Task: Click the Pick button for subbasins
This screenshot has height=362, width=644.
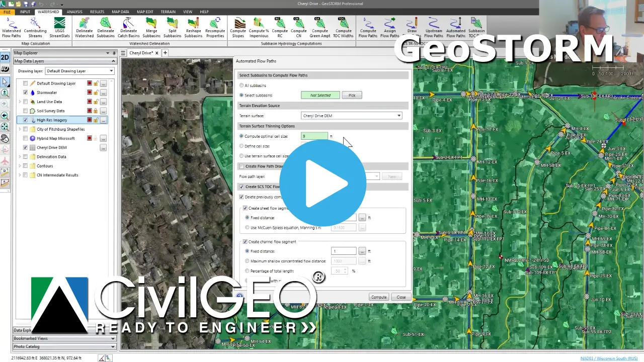Action: 352,95
